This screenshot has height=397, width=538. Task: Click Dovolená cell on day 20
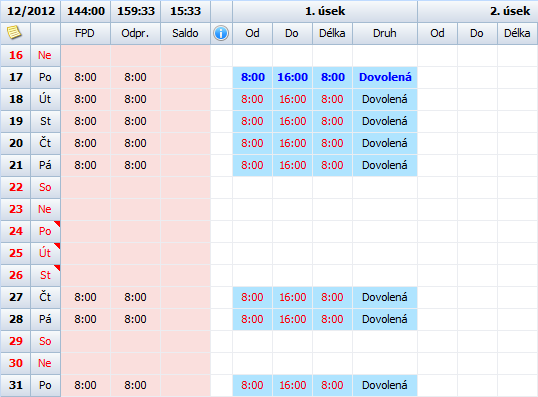pyautogui.click(x=385, y=143)
